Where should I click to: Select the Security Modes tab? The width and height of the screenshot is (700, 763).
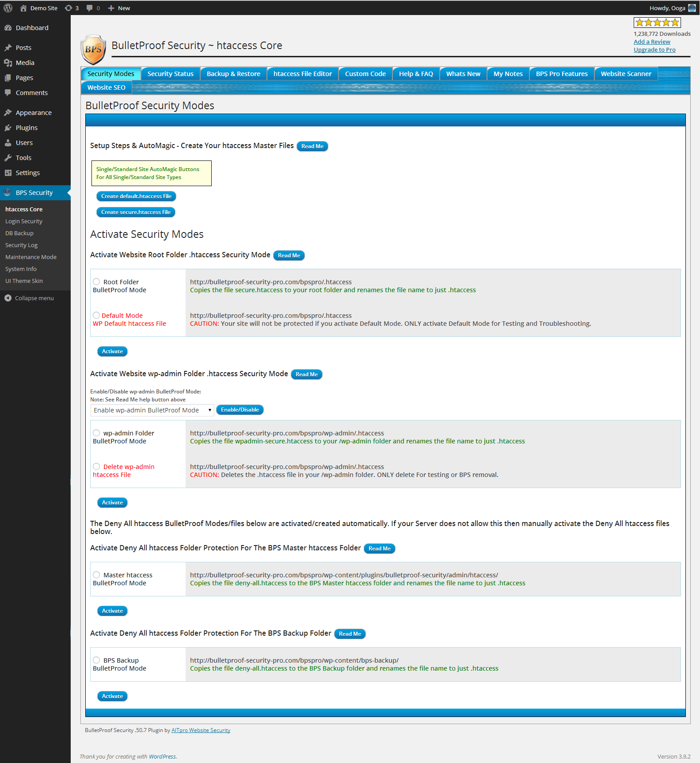[111, 74]
